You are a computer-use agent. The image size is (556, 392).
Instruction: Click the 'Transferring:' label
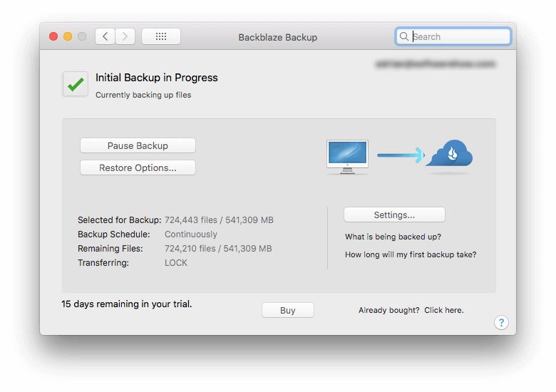point(103,262)
